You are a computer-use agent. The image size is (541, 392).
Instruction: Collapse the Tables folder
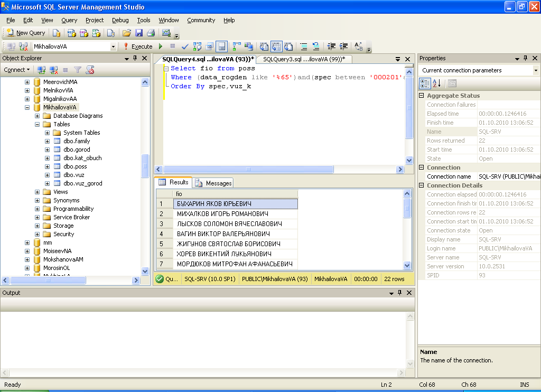(x=38, y=124)
